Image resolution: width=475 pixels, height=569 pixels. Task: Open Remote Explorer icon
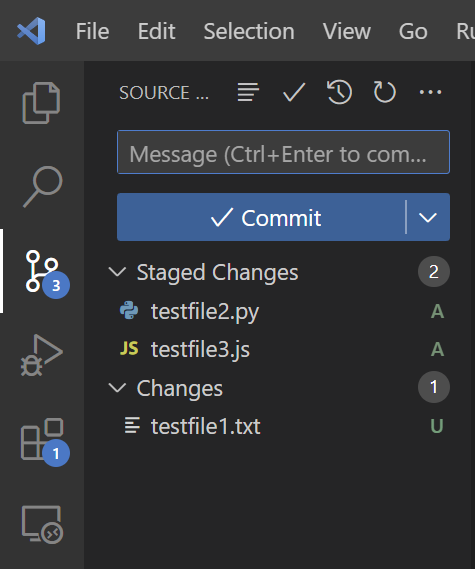pos(42,524)
